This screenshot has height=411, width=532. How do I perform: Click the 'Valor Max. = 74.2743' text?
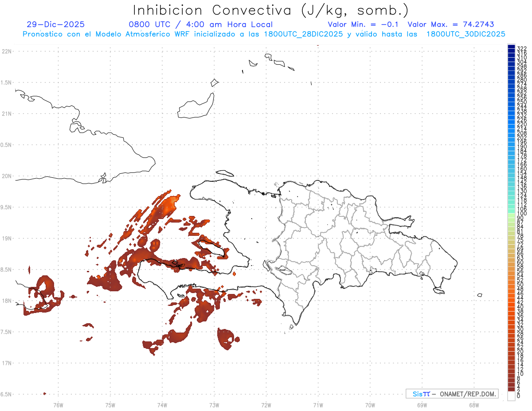[x=451, y=24]
